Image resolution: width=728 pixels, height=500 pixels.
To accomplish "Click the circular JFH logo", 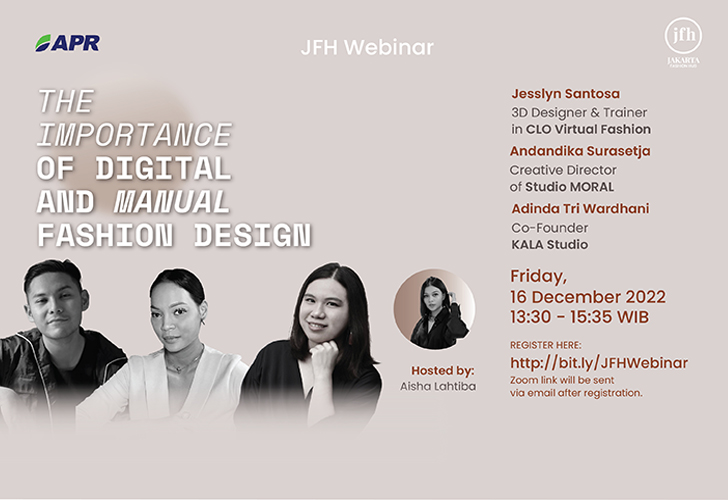I will coord(683,36).
